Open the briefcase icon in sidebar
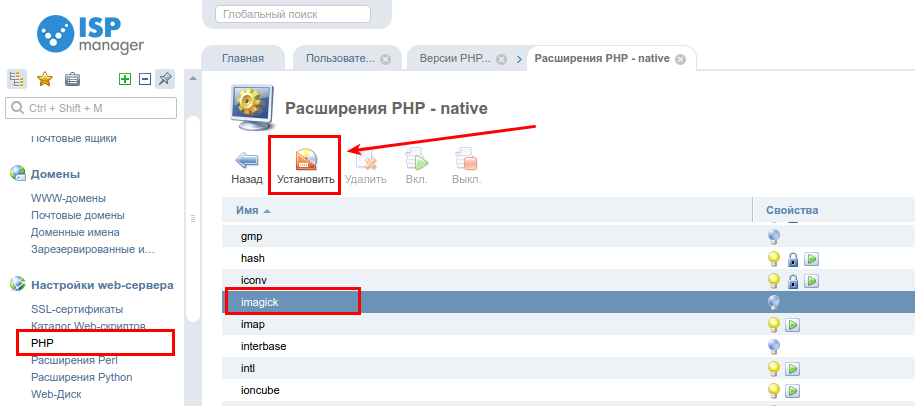This screenshot has height=406, width=915. pyautogui.click(x=72, y=79)
